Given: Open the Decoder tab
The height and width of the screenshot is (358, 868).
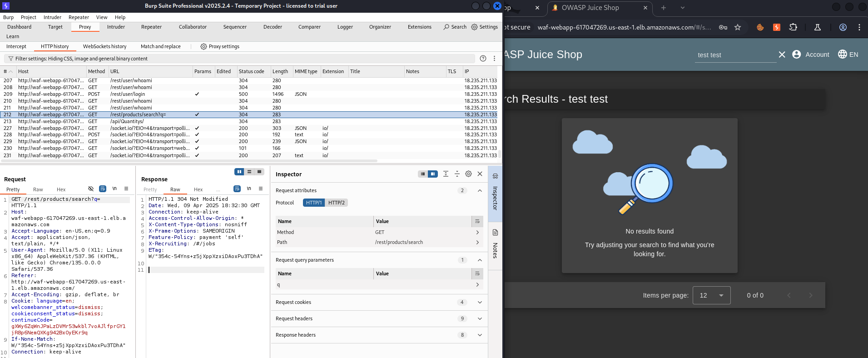Looking at the screenshot, I should pos(273,27).
